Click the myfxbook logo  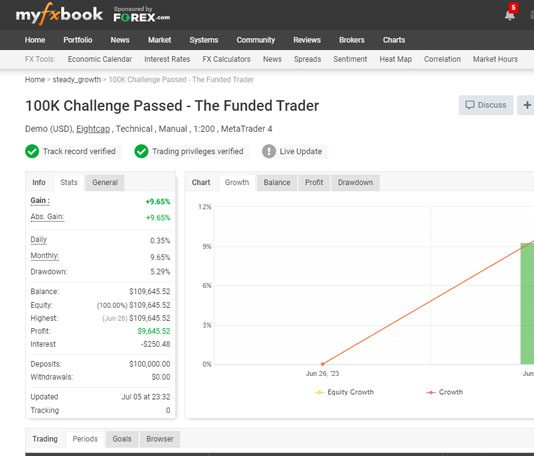[59, 15]
